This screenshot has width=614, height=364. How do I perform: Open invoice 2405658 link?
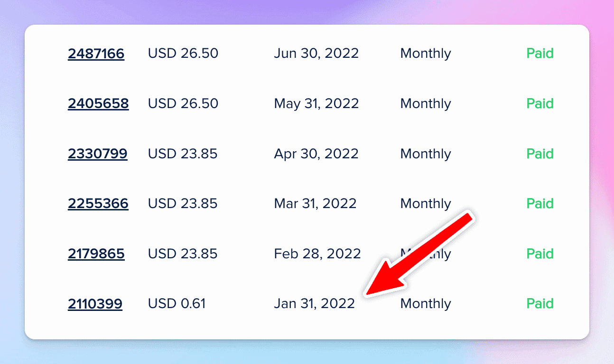[98, 104]
